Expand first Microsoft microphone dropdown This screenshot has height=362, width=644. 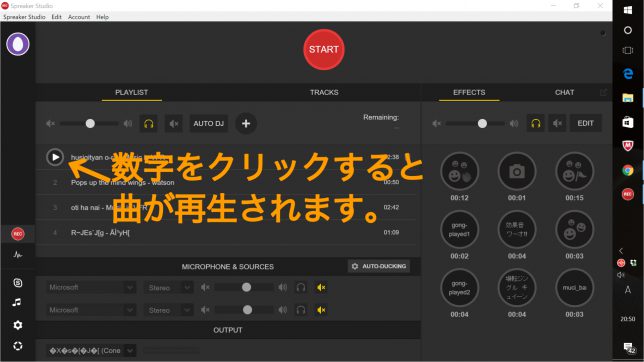[x=91, y=287]
